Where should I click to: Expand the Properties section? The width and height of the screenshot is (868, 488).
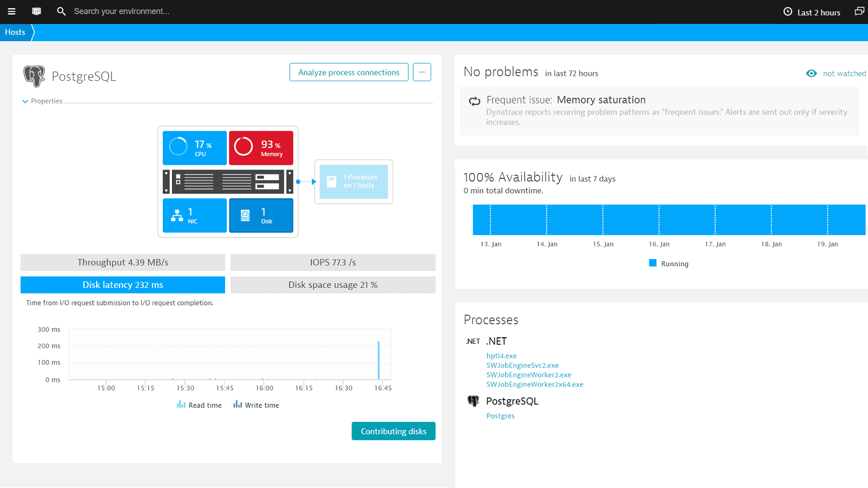click(42, 101)
